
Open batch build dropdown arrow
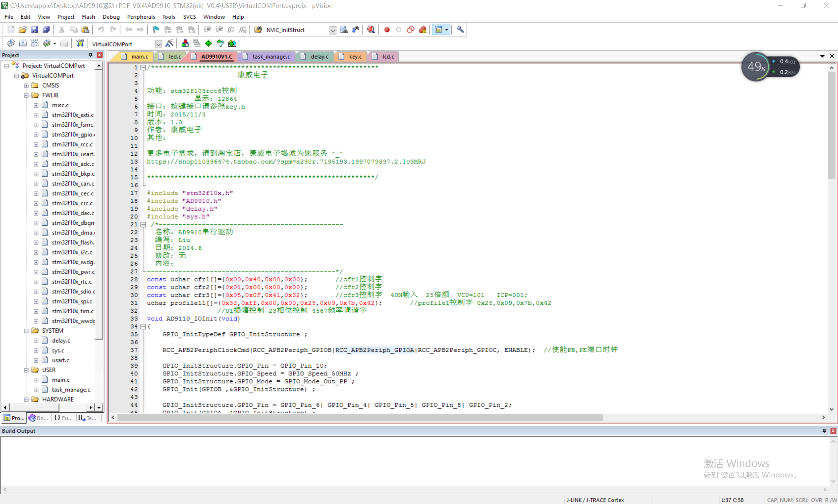(54, 43)
